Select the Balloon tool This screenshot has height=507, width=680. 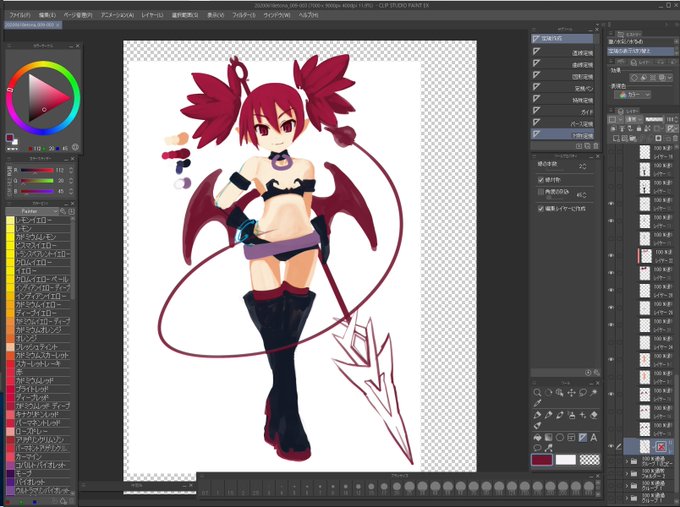coord(537,448)
